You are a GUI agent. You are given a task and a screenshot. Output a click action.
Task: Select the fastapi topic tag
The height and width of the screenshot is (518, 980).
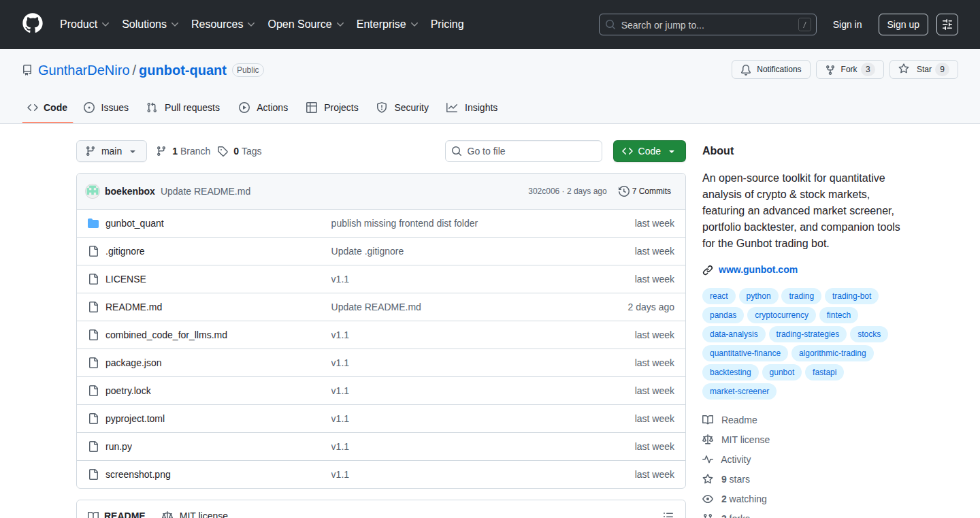(824, 372)
